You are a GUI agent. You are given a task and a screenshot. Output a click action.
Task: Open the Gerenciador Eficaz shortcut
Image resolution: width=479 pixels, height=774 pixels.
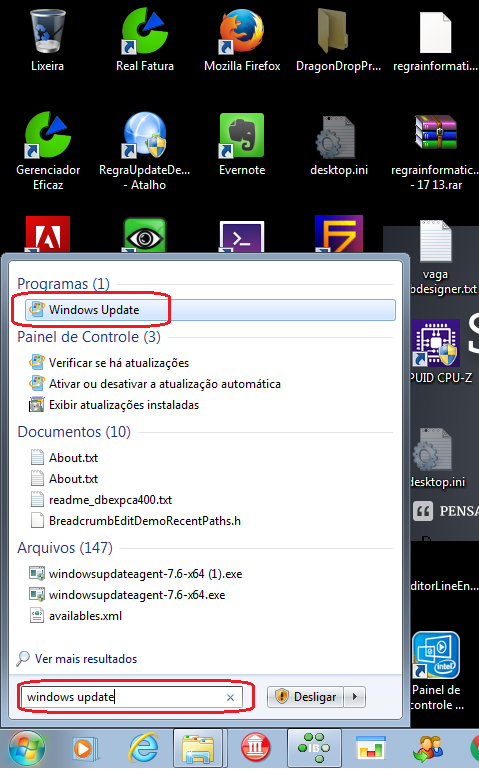[x=48, y=151]
